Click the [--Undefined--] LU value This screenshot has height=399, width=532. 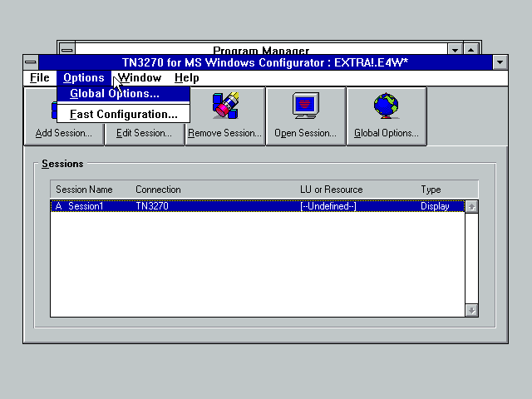coord(328,206)
